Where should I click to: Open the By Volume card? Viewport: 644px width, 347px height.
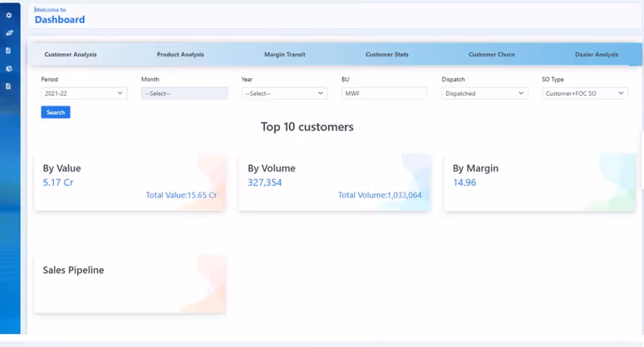pyautogui.click(x=335, y=182)
